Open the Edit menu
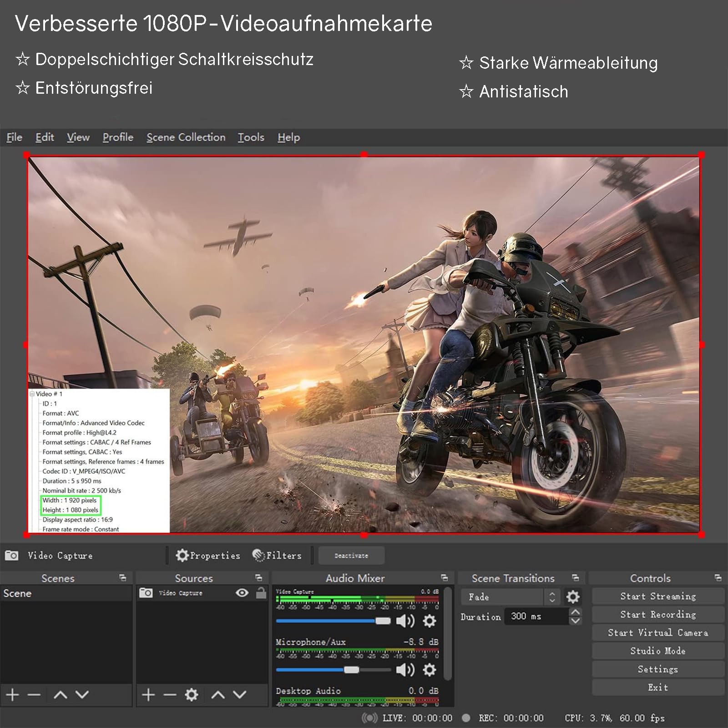Viewport: 728px width, 728px height. (x=45, y=137)
